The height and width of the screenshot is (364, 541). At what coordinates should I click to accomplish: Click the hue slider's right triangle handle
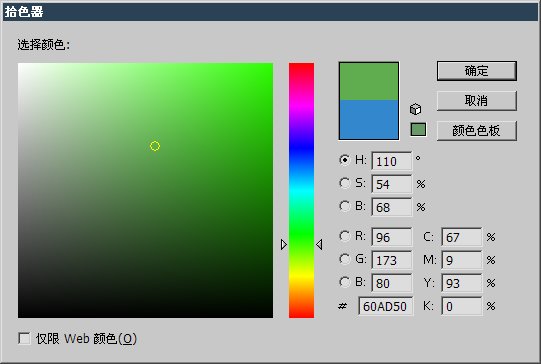click(319, 244)
